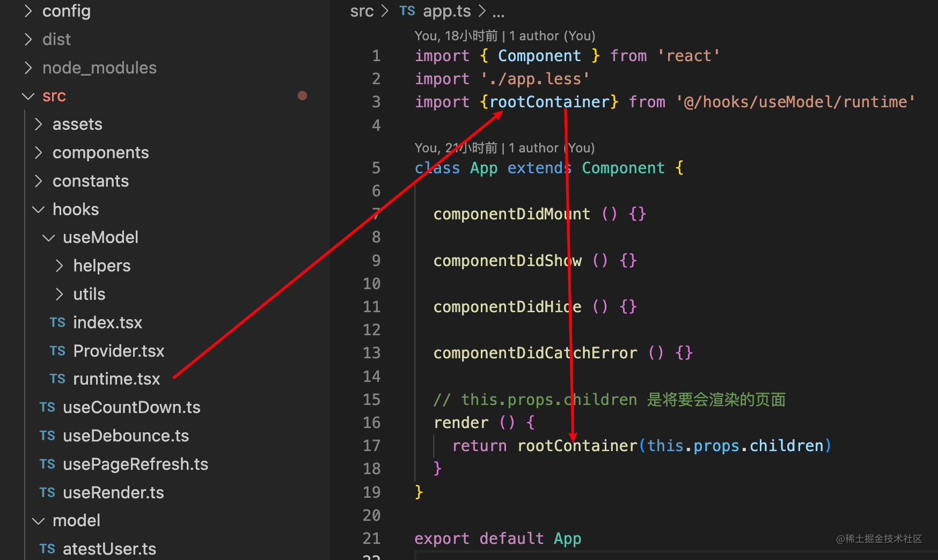
Task: Click componentDidMount method name
Action: pyautogui.click(x=512, y=214)
